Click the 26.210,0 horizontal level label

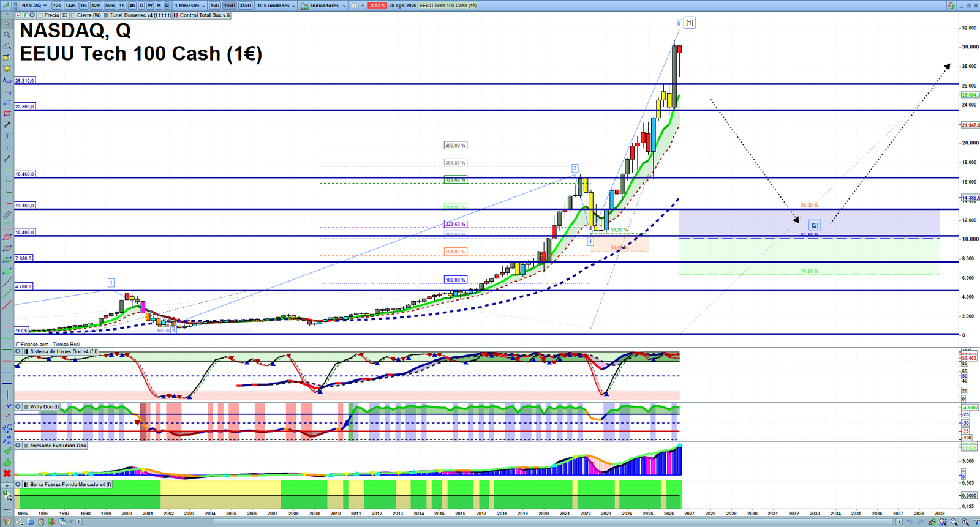25,80
